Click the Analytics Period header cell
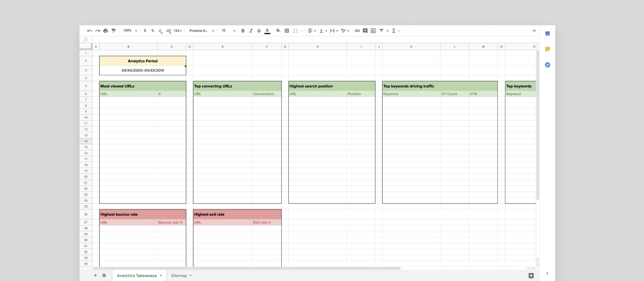 pos(143,61)
